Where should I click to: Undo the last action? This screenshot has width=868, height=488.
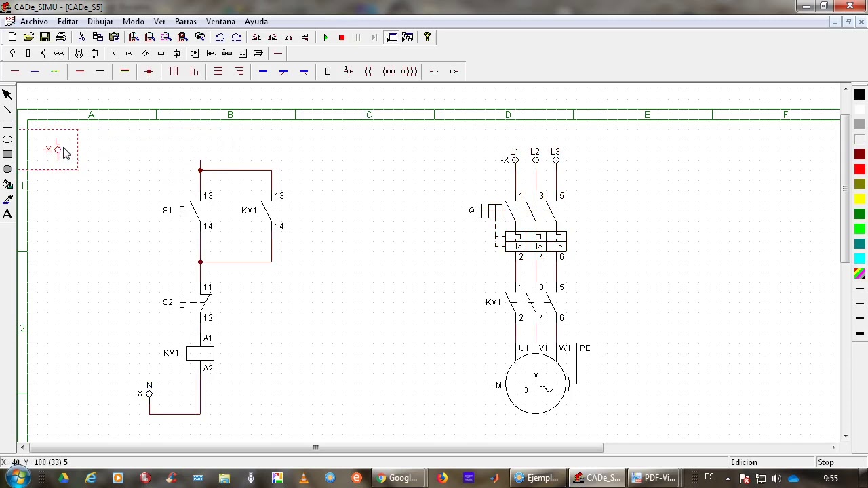coord(220,37)
